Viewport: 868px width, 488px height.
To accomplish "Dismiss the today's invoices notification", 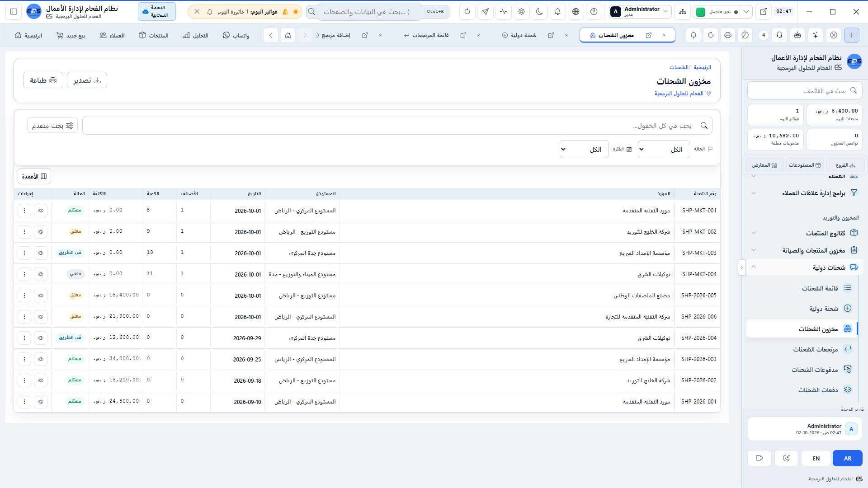I will (197, 12).
